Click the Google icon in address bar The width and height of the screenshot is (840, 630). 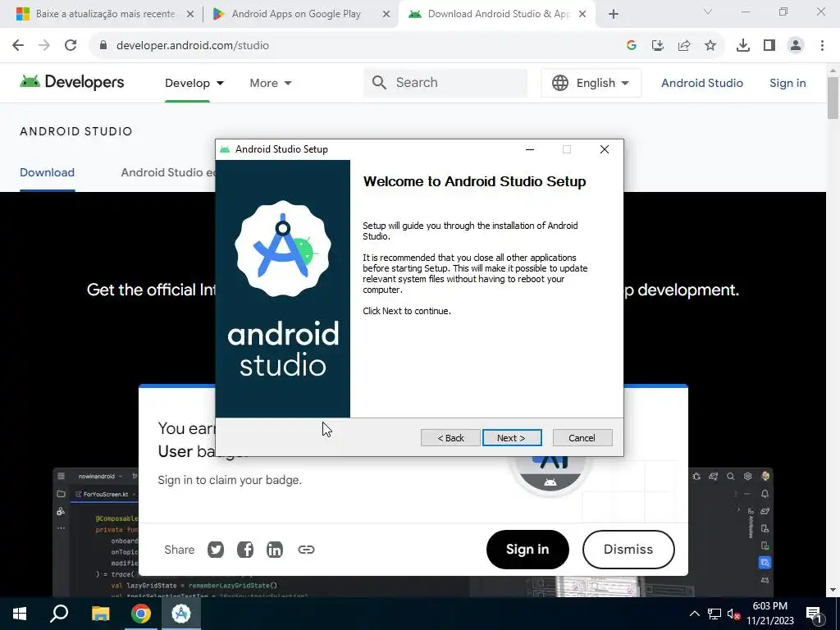[x=632, y=46]
